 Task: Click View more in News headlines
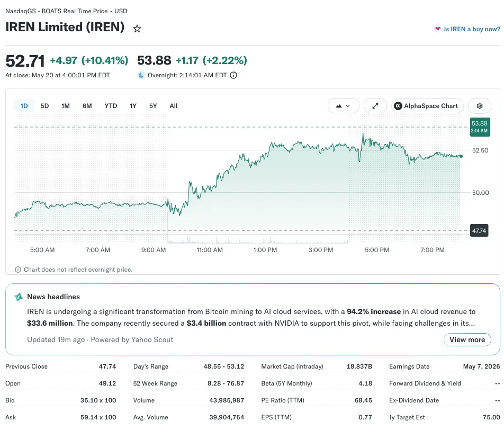[x=467, y=339]
